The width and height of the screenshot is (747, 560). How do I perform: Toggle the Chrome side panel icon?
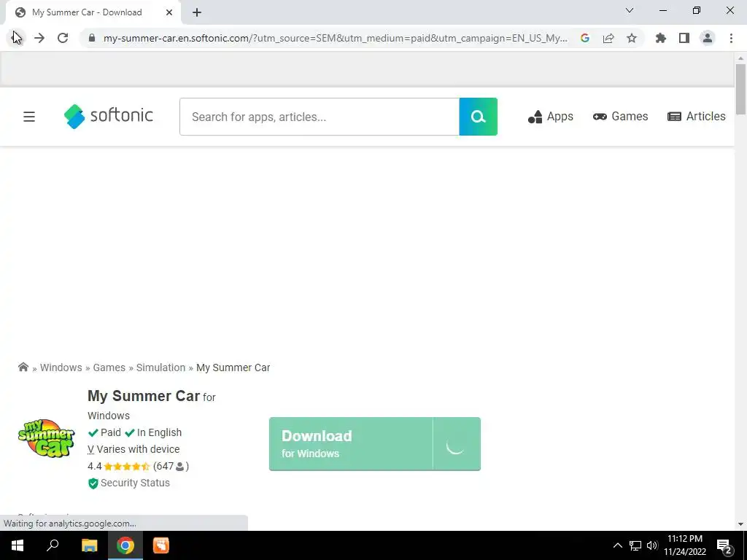(x=684, y=38)
